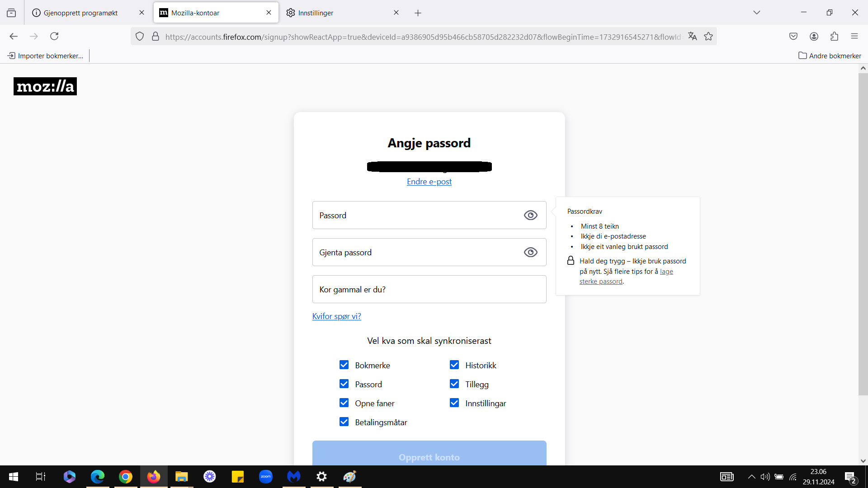Image resolution: width=868 pixels, height=488 pixels.
Task: Uncheck Opne faner sync checkbox
Action: [x=344, y=403]
